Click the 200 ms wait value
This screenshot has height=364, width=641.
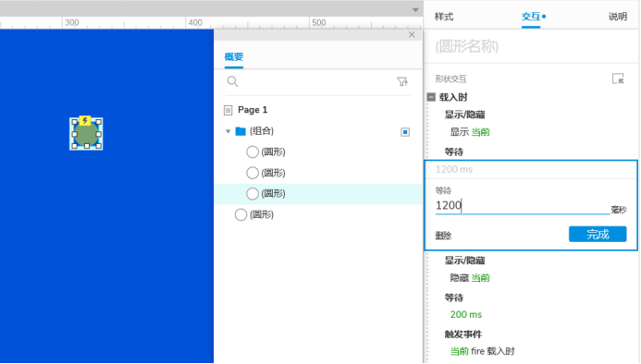466,314
